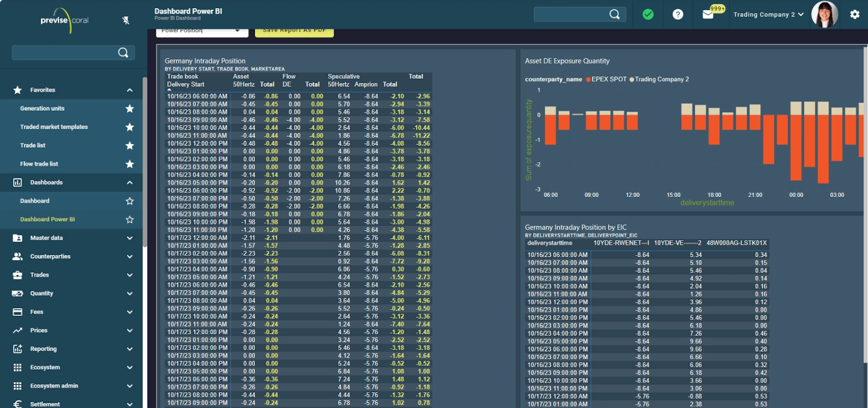Open Trade list menu item
Image resolution: width=868 pixels, height=408 pixels.
pyautogui.click(x=33, y=145)
